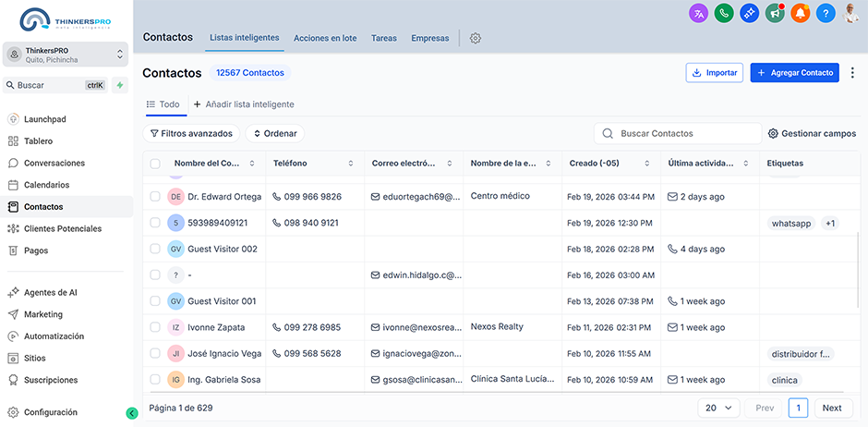Open the three-dot more options menu
The width and height of the screenshot is (868, 427).
pos(852,73)
